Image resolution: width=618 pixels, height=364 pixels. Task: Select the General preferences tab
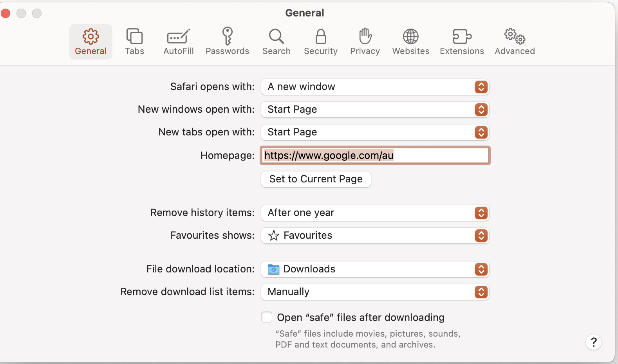(90, 41)
